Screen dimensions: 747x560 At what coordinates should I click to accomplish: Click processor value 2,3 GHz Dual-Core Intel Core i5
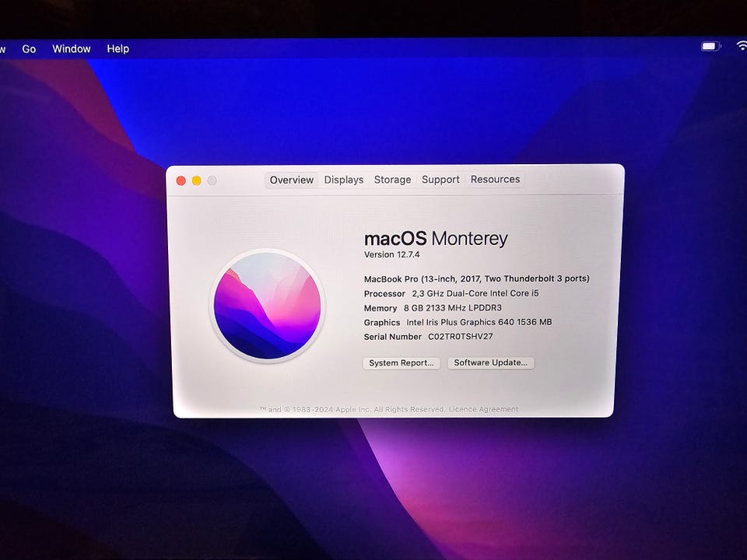click(x=475, y=293)
